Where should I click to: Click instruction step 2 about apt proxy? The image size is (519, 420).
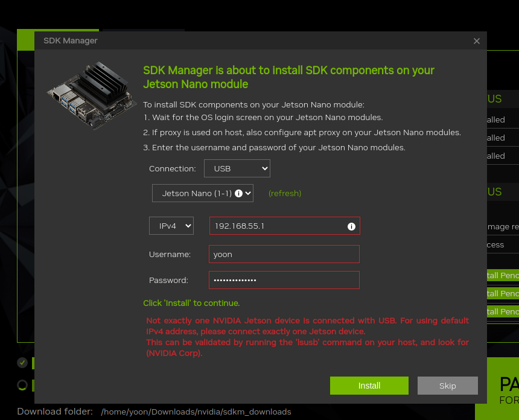(x=302, y=133)
